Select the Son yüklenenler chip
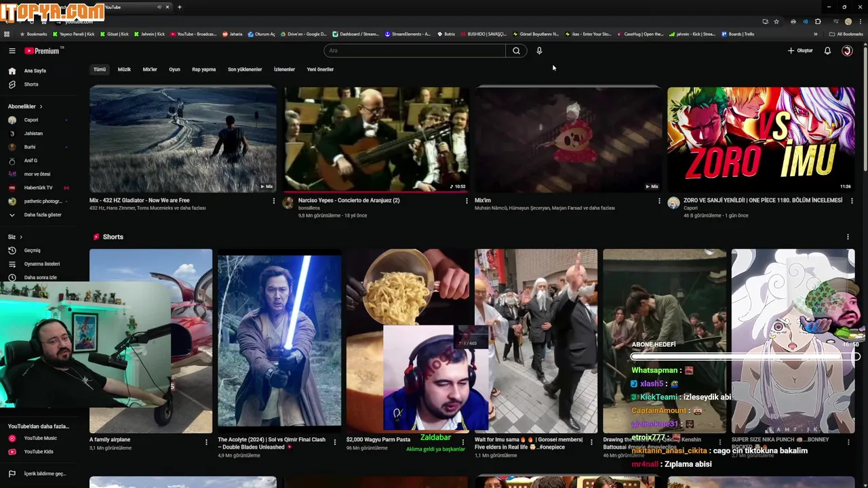This screenshot has height=488, width=868. [245, 69]
